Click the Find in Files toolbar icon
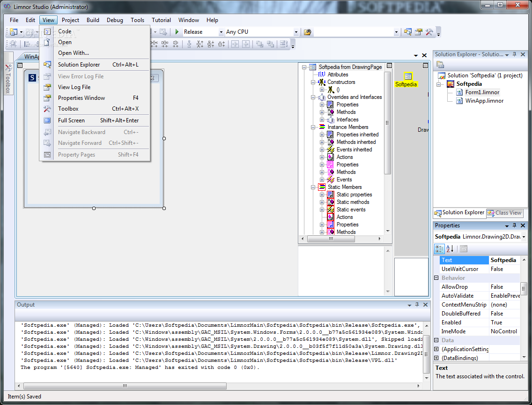The image size is (532, 405). click(307, 32)
